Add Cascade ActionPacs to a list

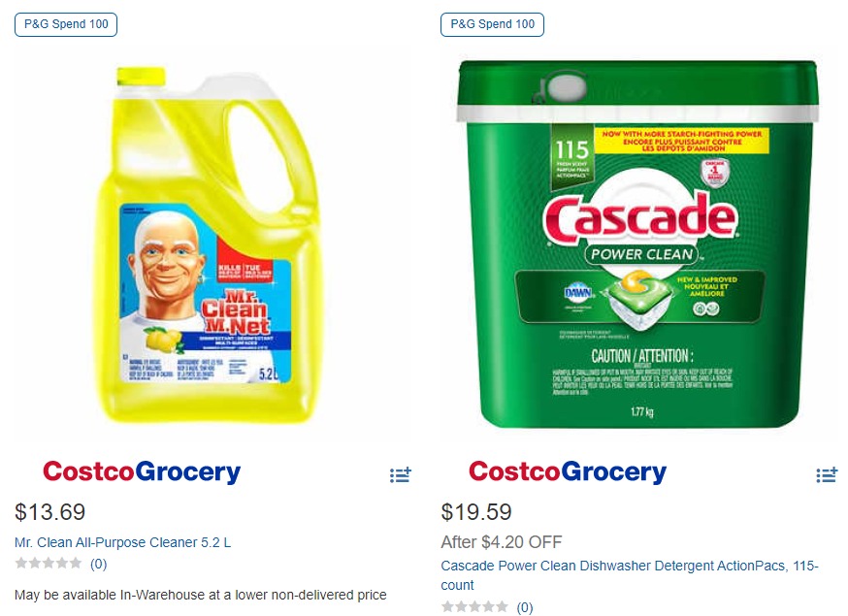[827, 474]
